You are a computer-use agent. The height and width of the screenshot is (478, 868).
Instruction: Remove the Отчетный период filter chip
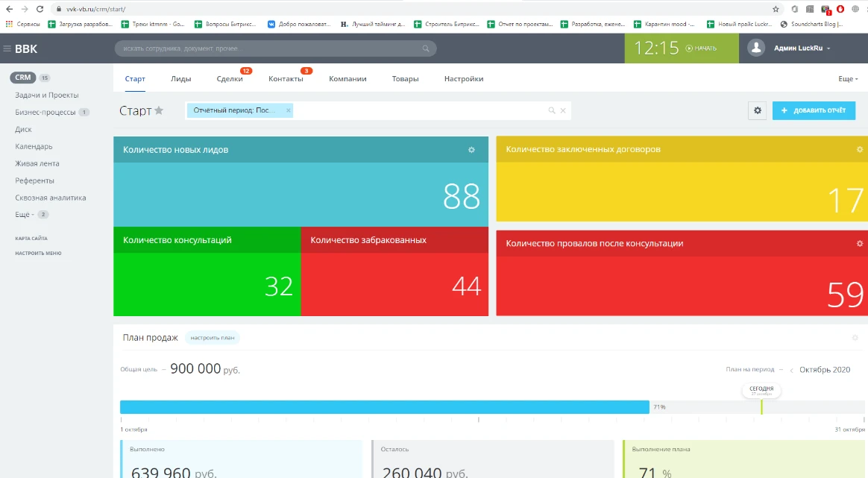(x=289, y=110)
